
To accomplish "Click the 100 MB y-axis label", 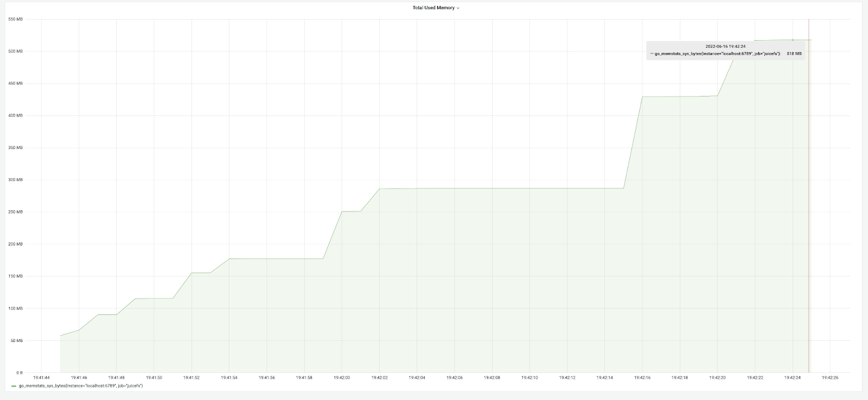I will click(x=16, y=308).
